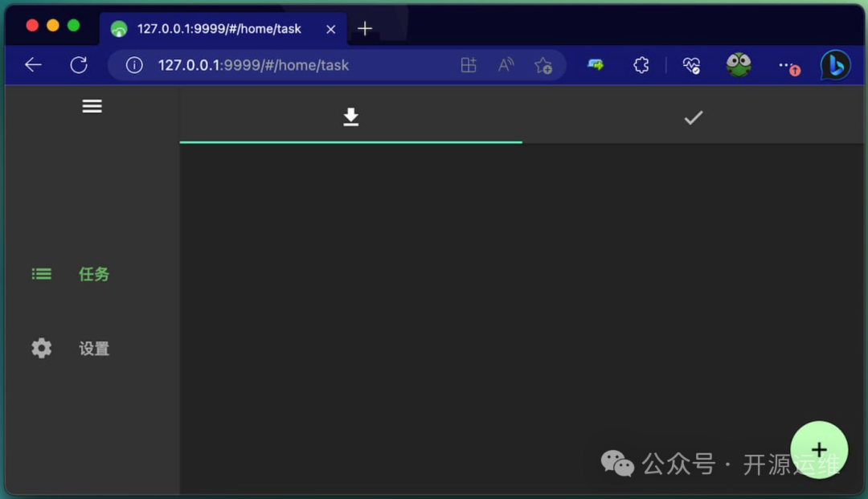
Task: Toggle the hamburger sidebar menu
Action: click(92, 106)
